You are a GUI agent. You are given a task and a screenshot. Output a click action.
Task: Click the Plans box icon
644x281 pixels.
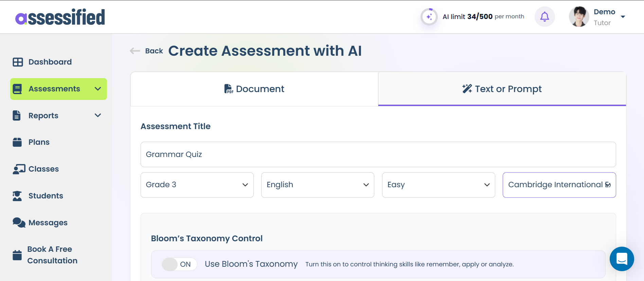(x=17, y=142)
